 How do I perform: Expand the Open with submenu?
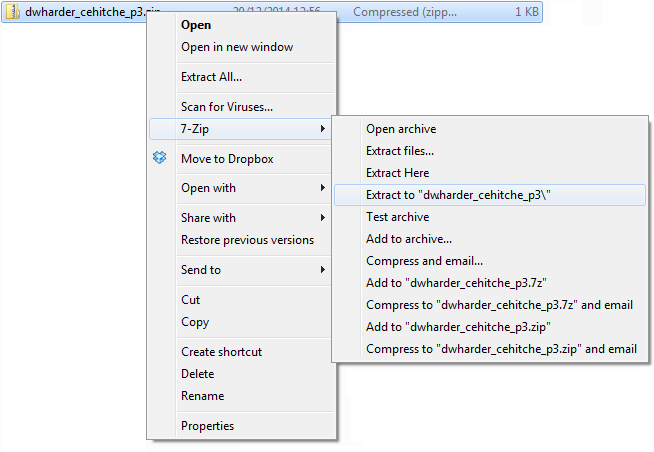322,188
